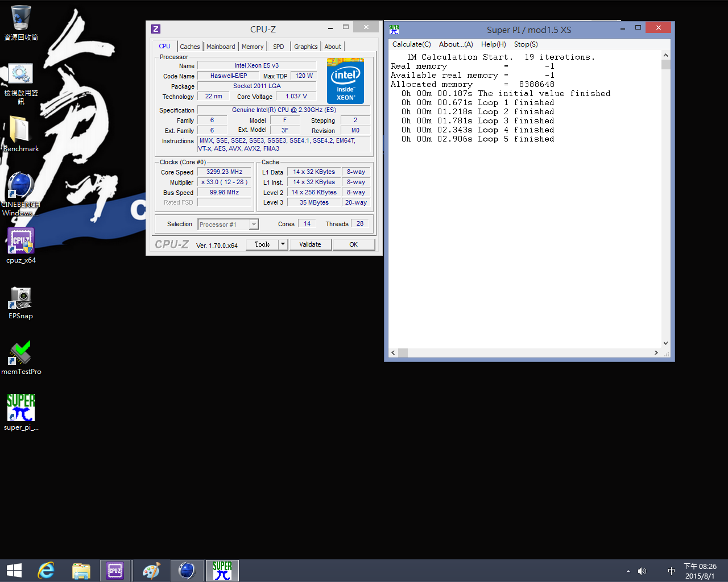728x582 pixels.
Task: Click the 'Loop 5 finished' line in Super PI
Action: pos(478,139)
